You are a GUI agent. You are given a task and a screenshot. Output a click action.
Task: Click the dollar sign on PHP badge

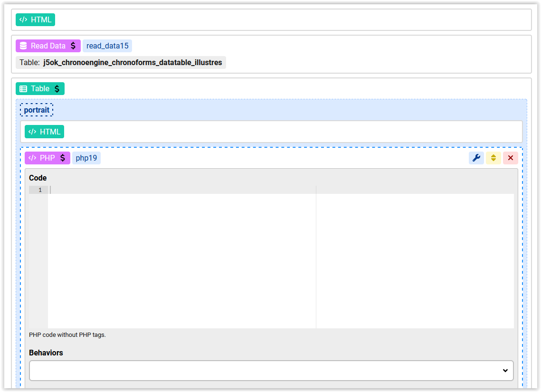click(x=63, y=158)
